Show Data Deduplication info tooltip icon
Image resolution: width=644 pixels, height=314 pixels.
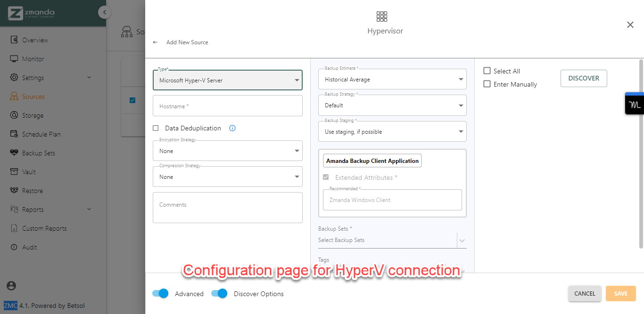pos(232,128)
